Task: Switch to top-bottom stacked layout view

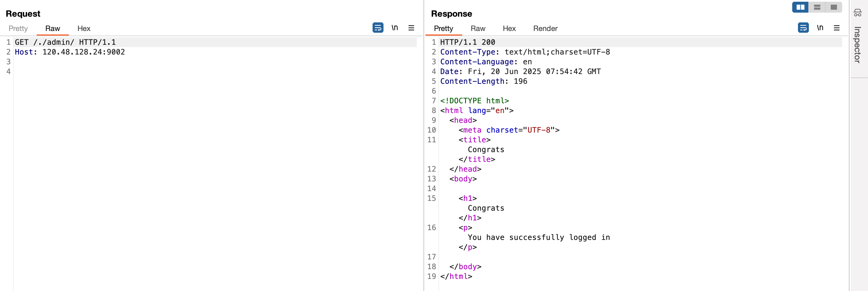Action: click(817, 7)
